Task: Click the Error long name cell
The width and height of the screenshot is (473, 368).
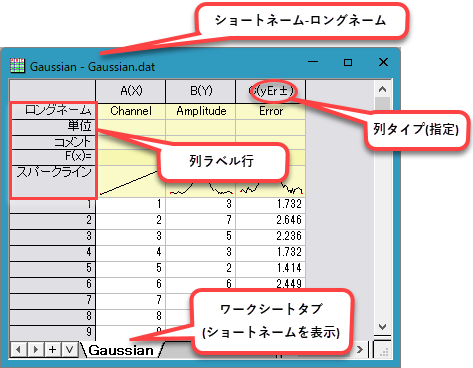Action: click(x=271, y=111)
